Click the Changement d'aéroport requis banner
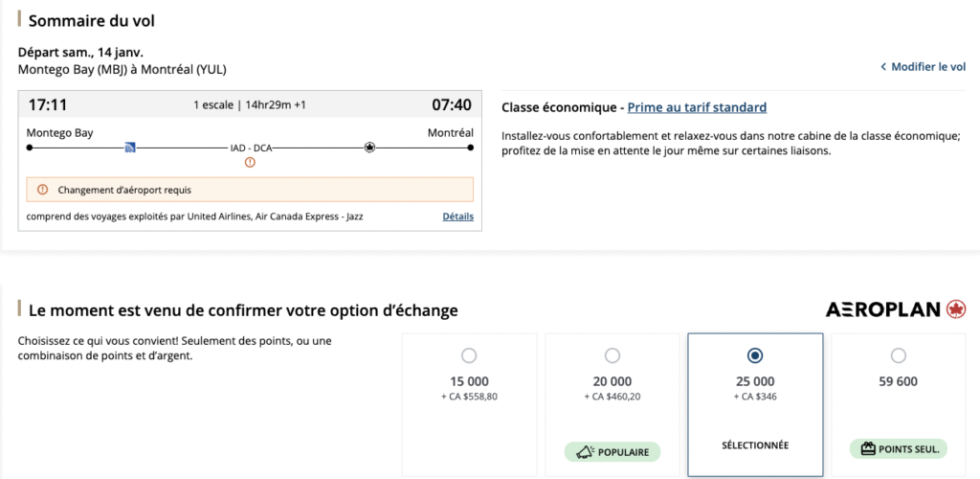 coord(250,190)
